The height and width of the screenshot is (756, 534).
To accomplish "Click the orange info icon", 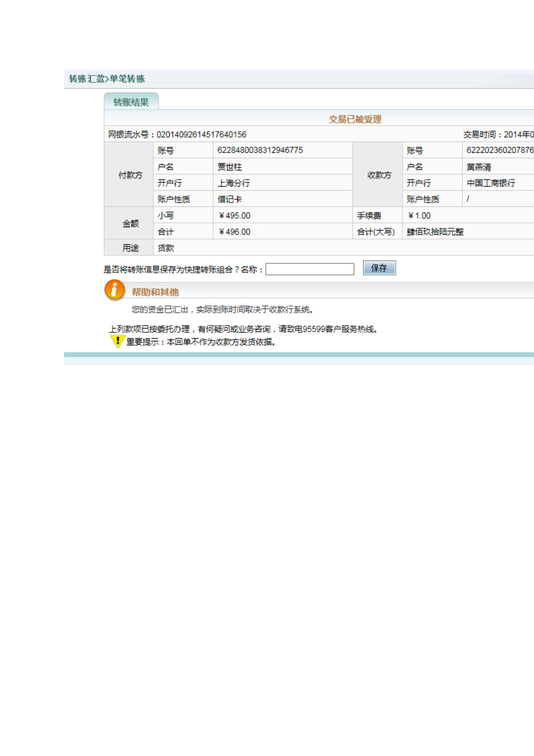I will tap(114, 290).
